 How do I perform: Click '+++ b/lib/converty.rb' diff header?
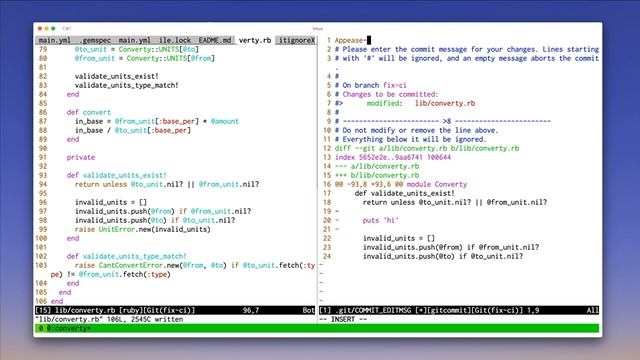[377, 175]
